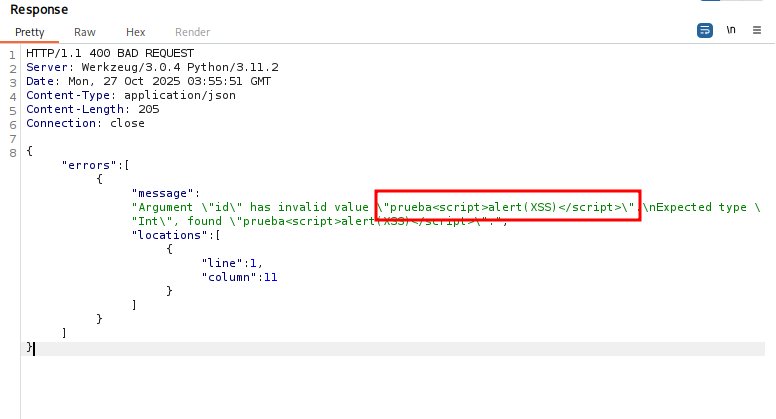The image size is (776, 419).
Task: Toggle the word wrap icon
Action: tap(704, 31)
